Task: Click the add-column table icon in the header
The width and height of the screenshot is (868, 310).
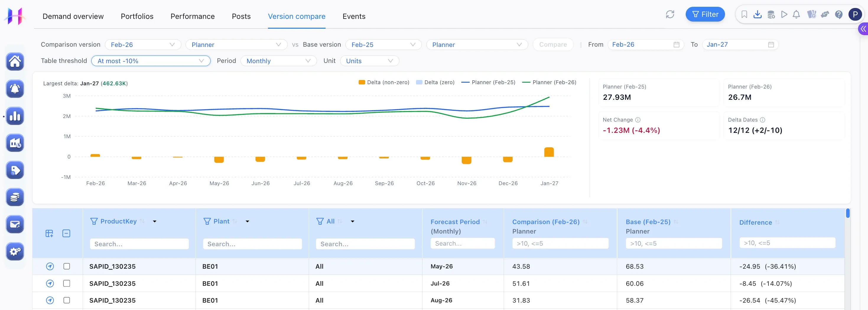Action: pyautogui.click(x=49, y=234)
